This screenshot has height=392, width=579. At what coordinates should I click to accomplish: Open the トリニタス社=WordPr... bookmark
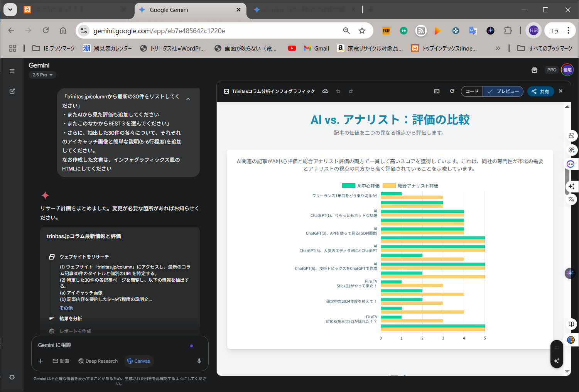pyautogui.click(x=172, y=48)
